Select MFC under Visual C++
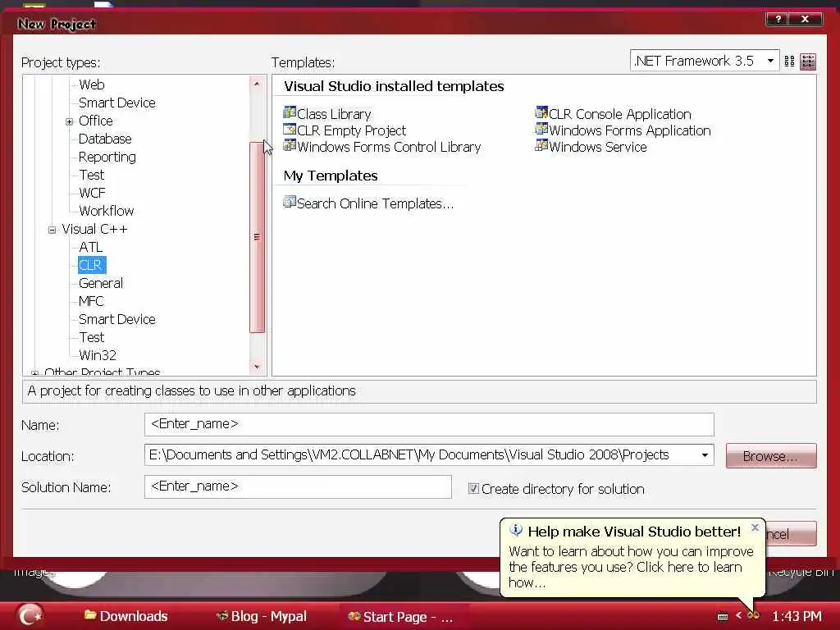The height and width of the screenshot is (630, 840). click(91, 301)
